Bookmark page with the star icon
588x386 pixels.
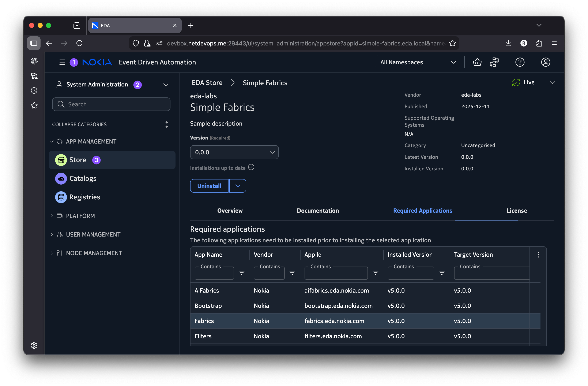coord(452,43)
